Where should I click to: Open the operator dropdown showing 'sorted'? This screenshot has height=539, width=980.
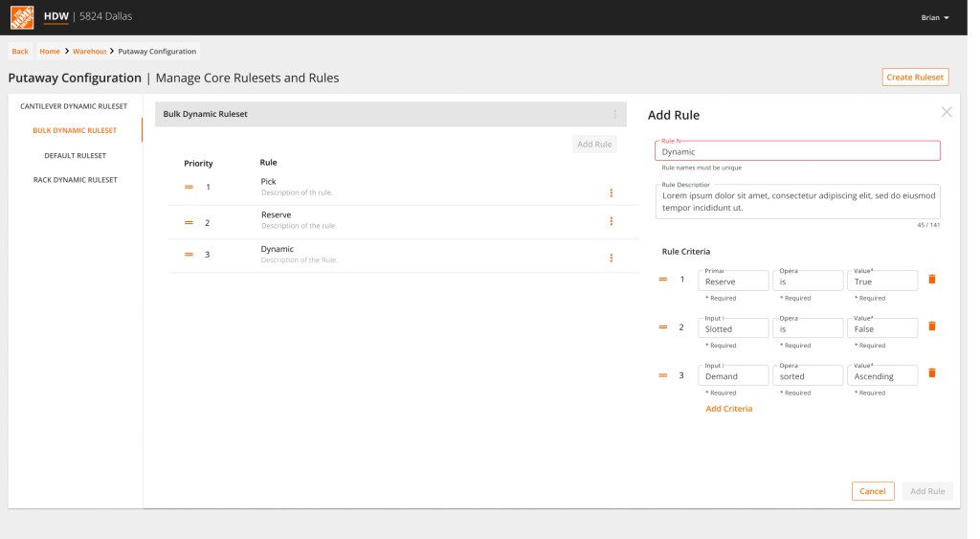click(808, 376)
